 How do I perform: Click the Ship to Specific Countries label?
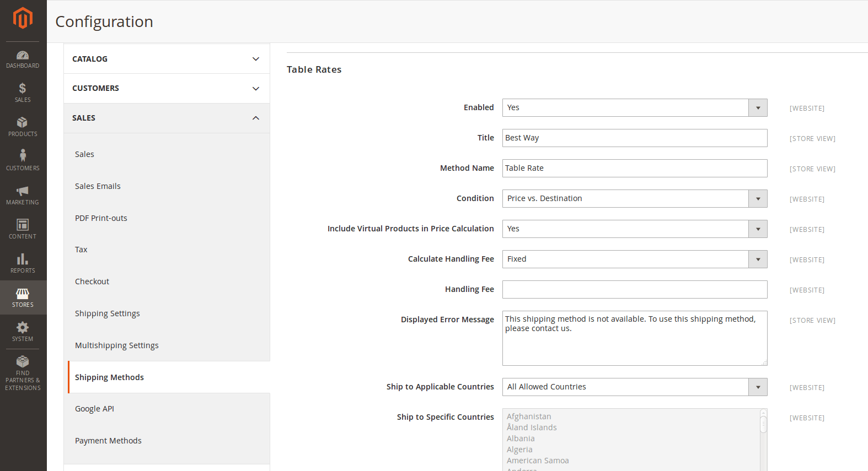(445, 417)
